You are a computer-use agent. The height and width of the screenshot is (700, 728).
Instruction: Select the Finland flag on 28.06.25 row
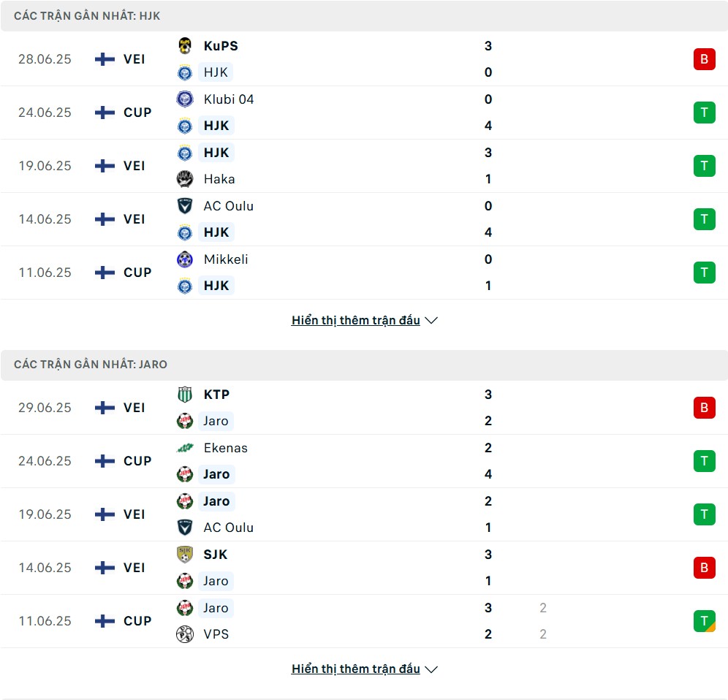[x=105, y=59]
